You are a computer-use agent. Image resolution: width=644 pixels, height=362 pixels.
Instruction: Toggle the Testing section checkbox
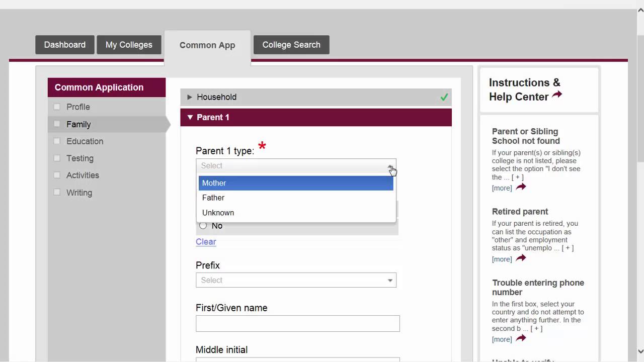(57, 158)
